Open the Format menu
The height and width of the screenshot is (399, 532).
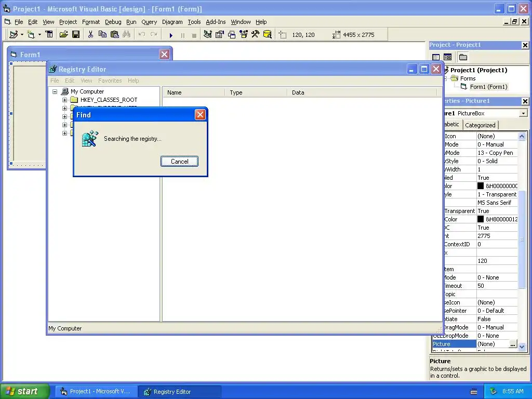pyautogui.click(x=91, y=22)
